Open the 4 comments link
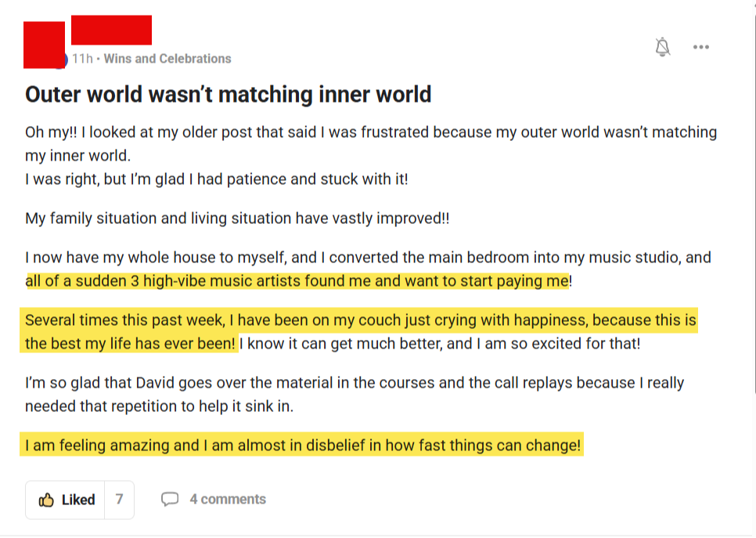 coord(228,500)
